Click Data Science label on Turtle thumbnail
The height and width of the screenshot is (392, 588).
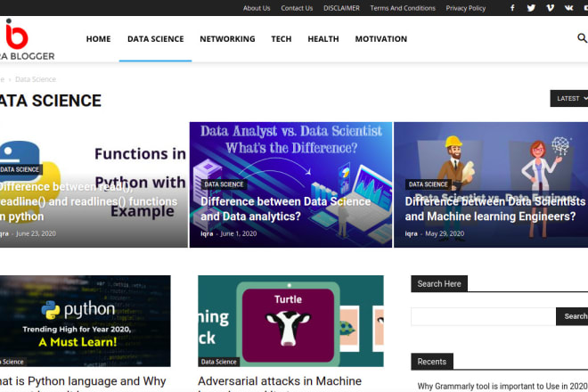point(218,362)
